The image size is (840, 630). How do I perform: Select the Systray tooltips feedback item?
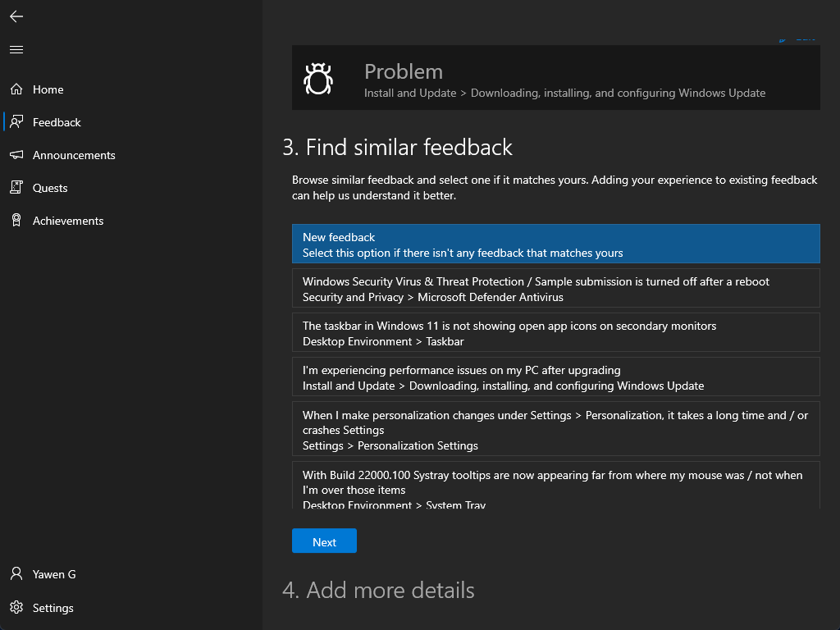555,486
